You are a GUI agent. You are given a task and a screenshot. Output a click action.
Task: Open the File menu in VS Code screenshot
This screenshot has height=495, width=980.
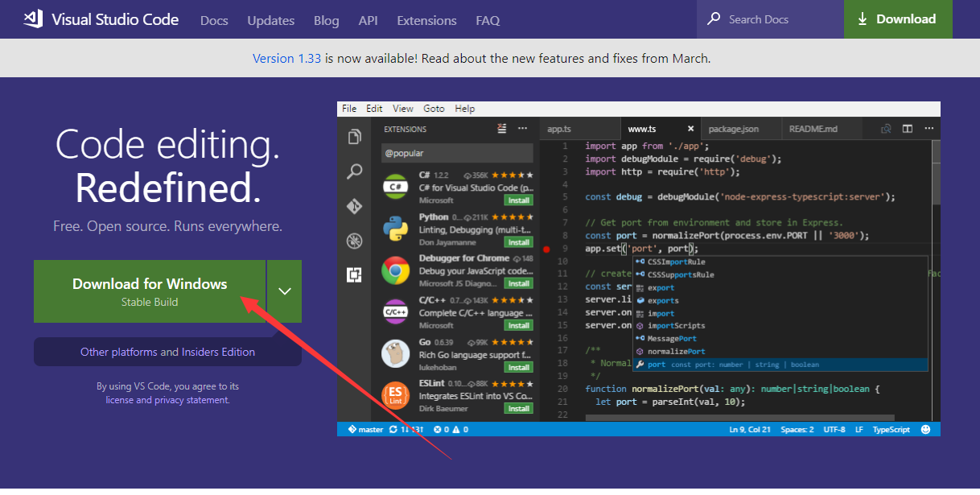(349, 109)
